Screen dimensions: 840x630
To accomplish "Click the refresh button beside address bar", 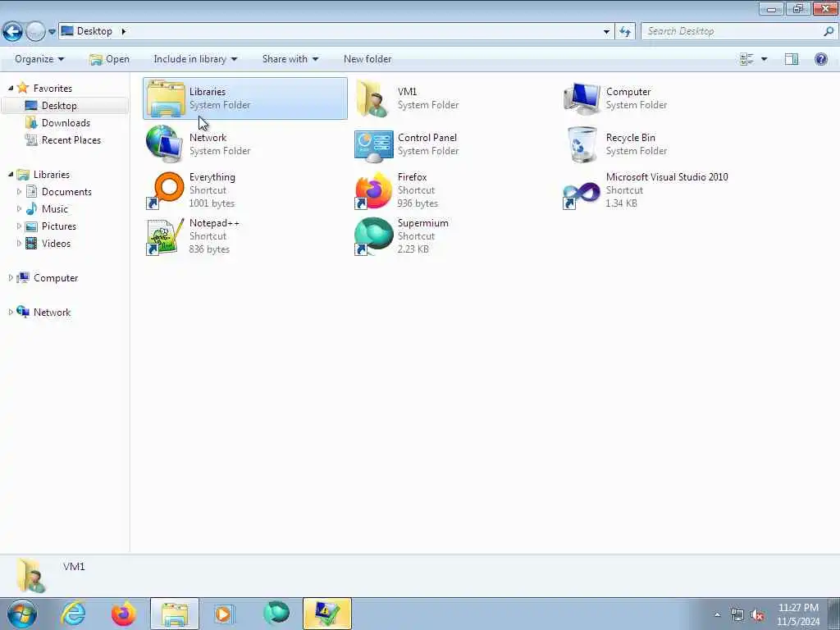I will coord(625,32).
